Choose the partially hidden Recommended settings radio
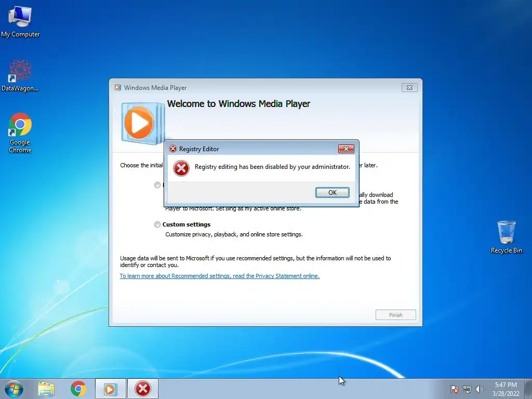Screen dimensions: 532x399 157,185
